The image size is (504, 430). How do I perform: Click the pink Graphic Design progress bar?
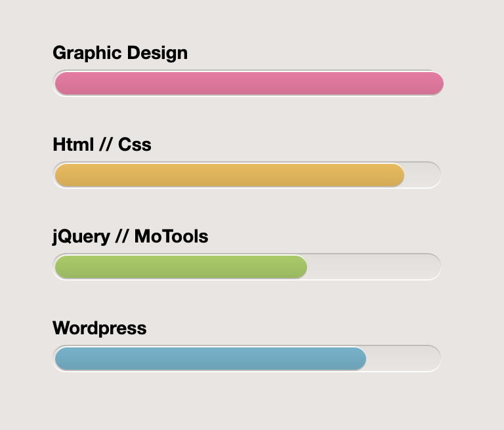(249, 83)
